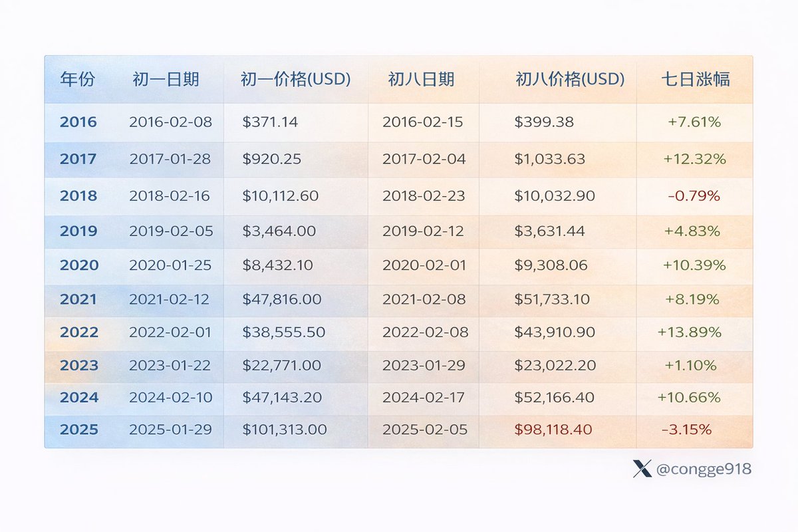Click the 初一价格(USD) column header
Image resolution: width=798 pixels, height=532 pixels.
click(x=295, y=80)
